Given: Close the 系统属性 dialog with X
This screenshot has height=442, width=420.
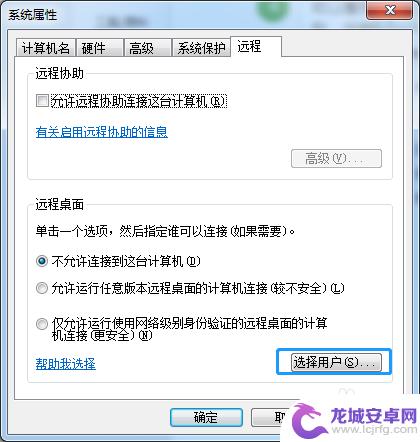Looking at the screenshot, I should coord(390,11).
